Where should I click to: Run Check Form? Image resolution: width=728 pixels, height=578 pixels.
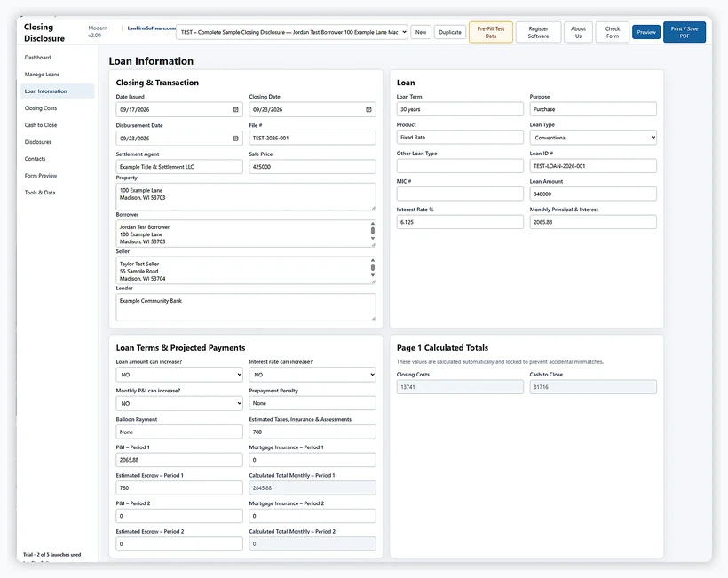[x=613, y=32]
